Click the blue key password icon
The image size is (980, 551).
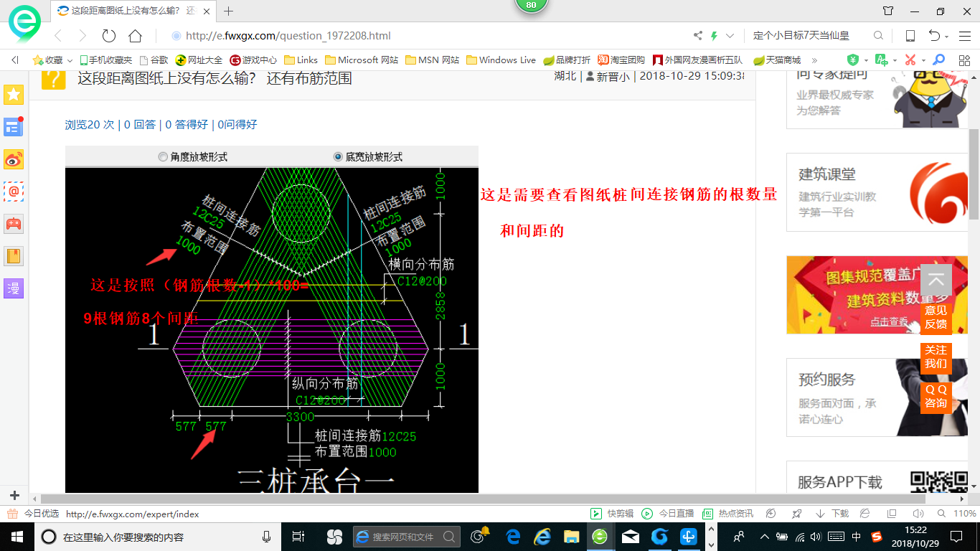click(938, 60)
